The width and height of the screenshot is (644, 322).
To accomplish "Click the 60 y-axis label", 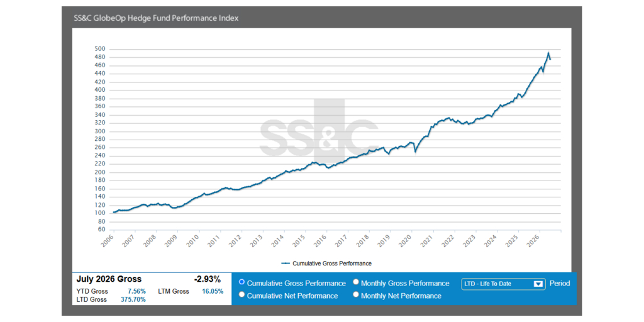I will [101, 230].
